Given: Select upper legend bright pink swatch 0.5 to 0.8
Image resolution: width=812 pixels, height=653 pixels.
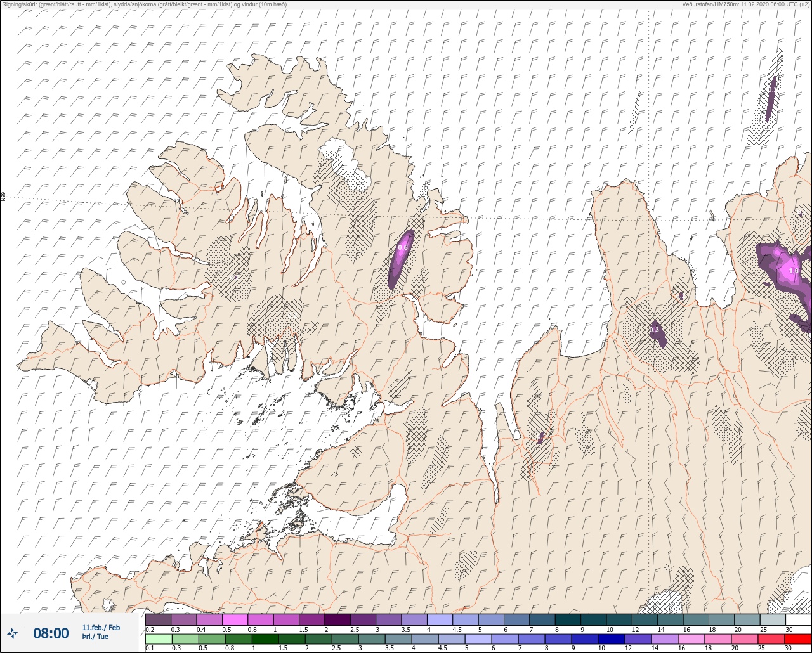Looking at the screenshot, I should [x=235, y=619].
